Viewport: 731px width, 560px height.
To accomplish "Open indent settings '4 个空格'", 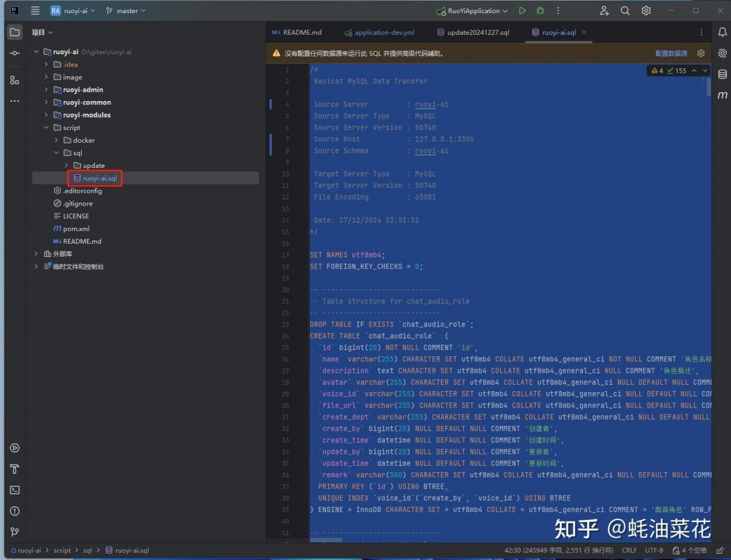I will 690,550.
